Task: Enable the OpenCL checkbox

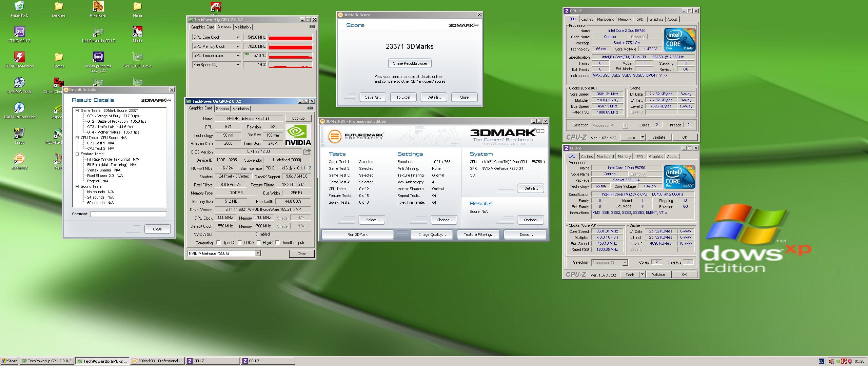Action: tap(219, 243)
